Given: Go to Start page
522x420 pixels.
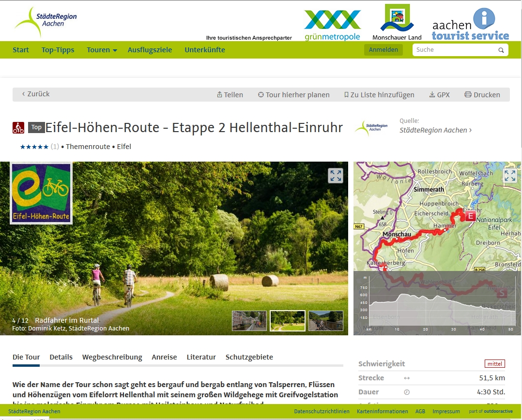Looking at the screenshot, I should [x=21, y=50].
